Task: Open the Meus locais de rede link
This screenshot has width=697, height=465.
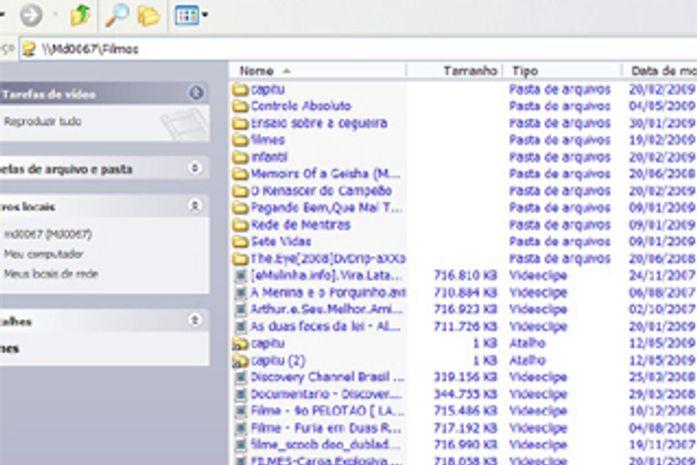Action: pyautogui.click(x=51, y=274)
